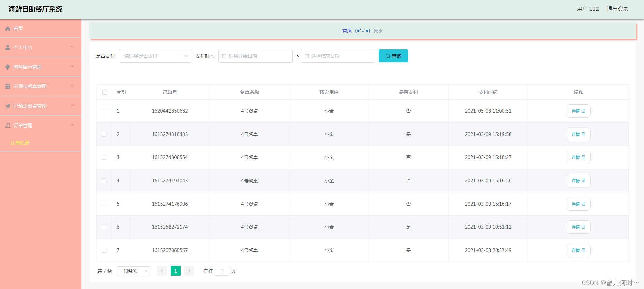The width and height of the screenshot is (644, 289).
Task: Click 退出登录 in the header
Action: 618,9
